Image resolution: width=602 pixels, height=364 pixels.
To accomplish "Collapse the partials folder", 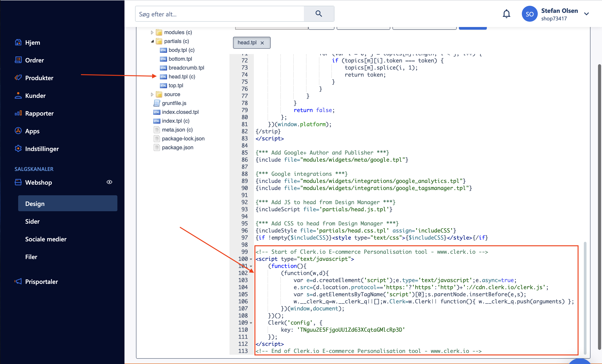I will pos(152,41).
